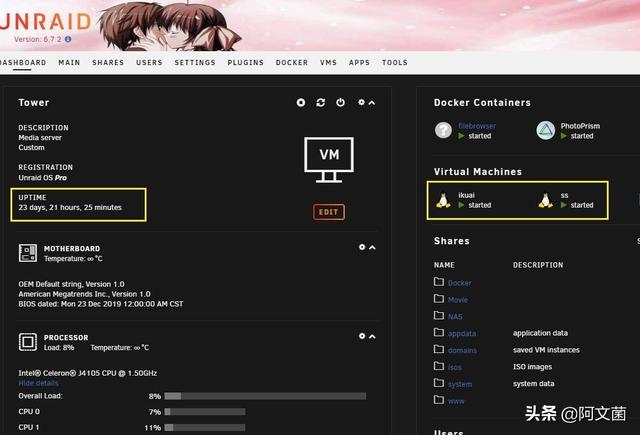Open the Dashboard tab
Screen dimensions: 640x435
22,62
